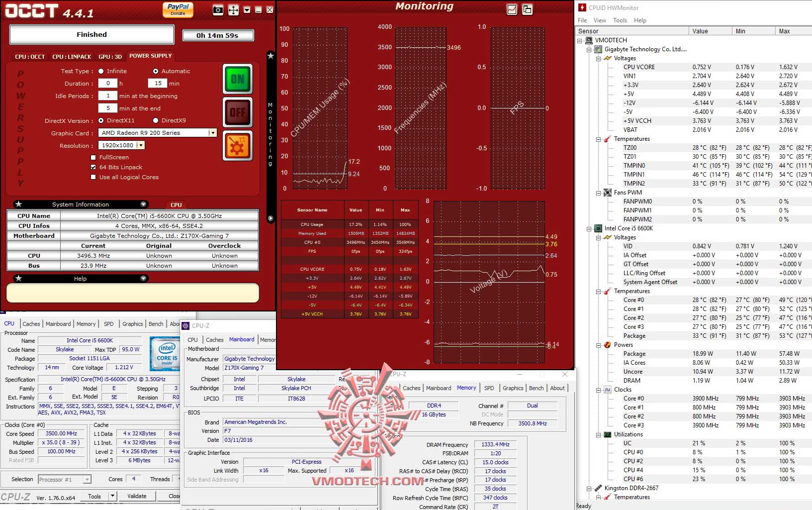Collapse the Help section arrow
The image size is (812, 510).
(x=143, y=278)
